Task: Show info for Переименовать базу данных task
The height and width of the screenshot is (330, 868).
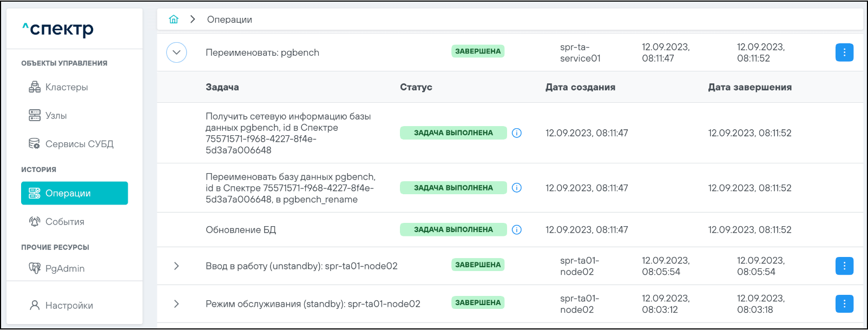Action: click(x=517, y=188)
